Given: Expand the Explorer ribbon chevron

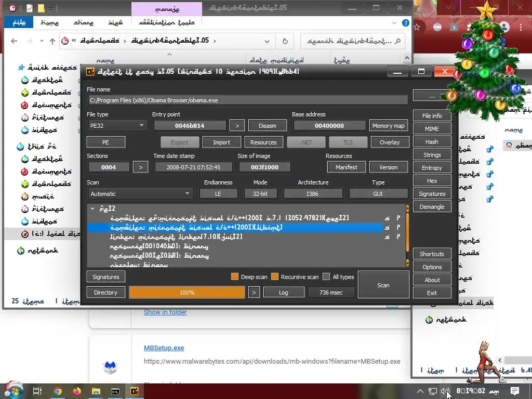Looking at the screenshot, I should 394,23.
